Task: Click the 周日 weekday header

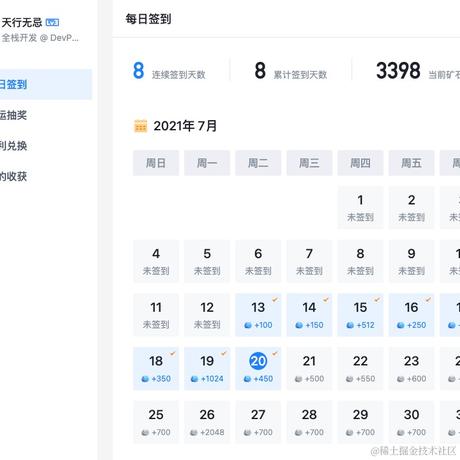Action: click(156, 163)
